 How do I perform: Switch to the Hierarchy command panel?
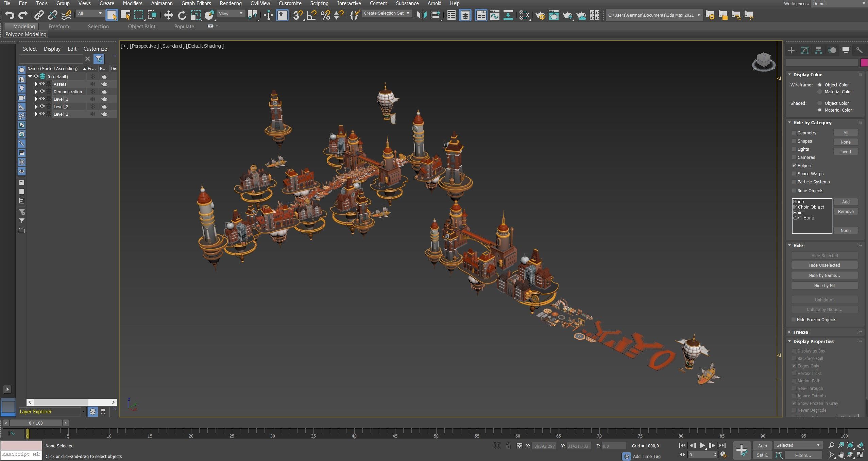[818, 50]
